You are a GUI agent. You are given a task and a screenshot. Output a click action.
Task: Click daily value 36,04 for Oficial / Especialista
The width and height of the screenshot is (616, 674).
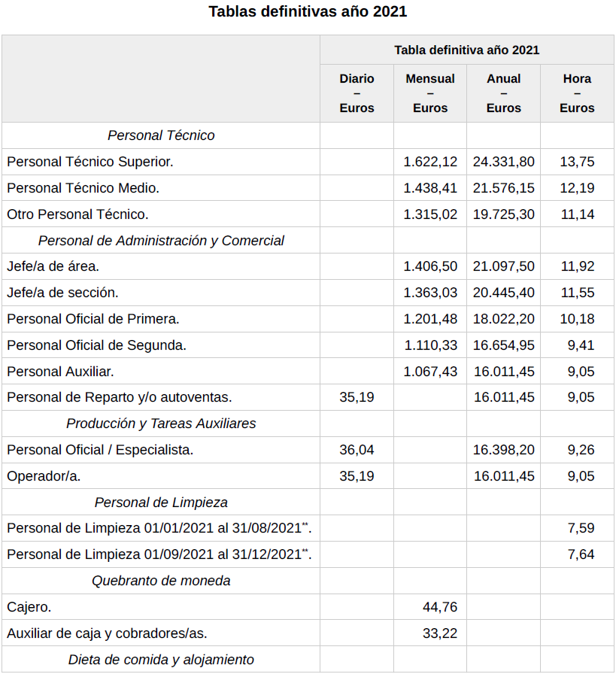[x=357, y=450]
